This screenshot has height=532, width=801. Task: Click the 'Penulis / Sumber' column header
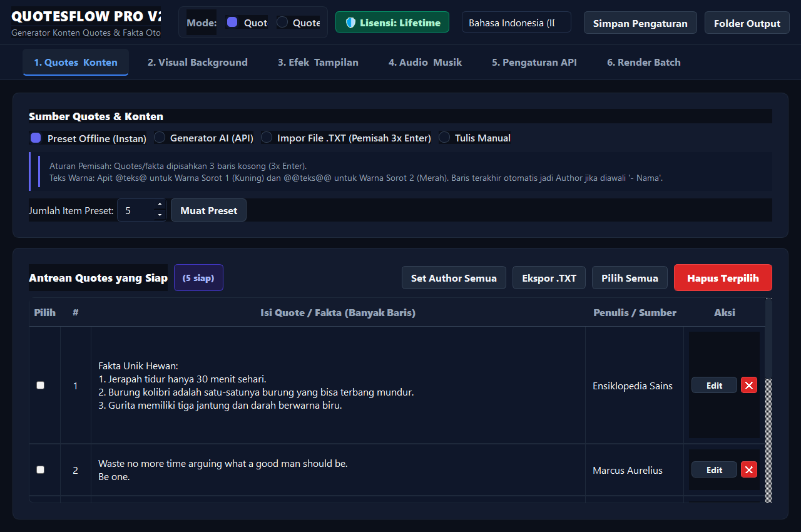[x=635, y=312]
